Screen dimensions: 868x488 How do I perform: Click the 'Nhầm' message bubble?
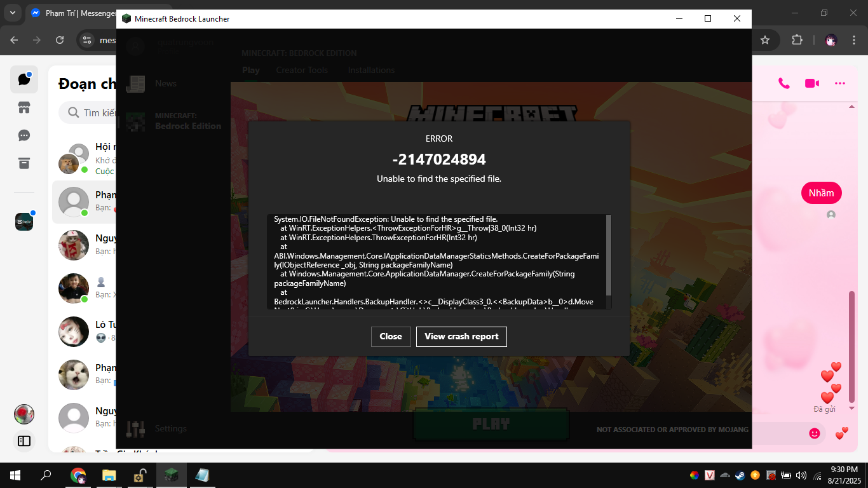tap(821, 193)
